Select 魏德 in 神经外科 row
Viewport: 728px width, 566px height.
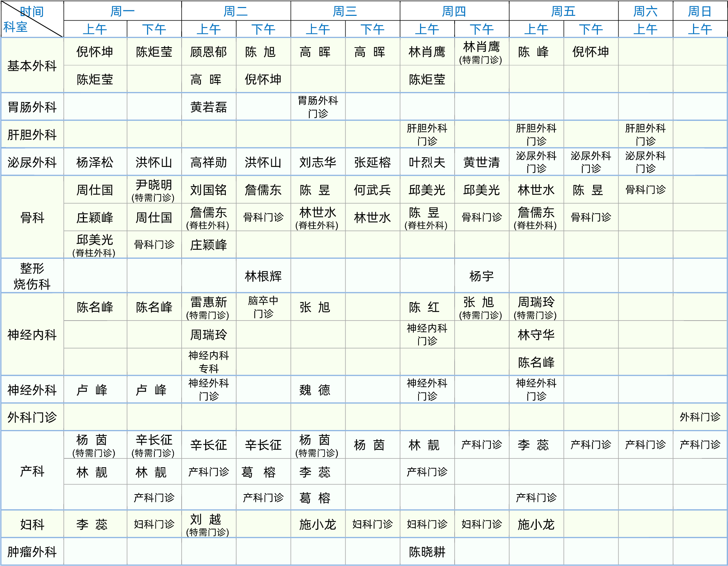[x=315, y=390]
